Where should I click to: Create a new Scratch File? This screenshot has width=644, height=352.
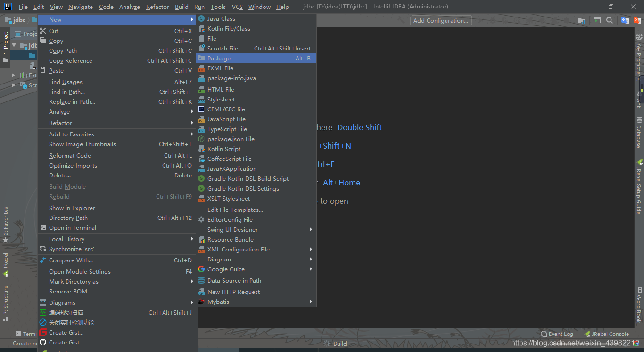(256, 48)
